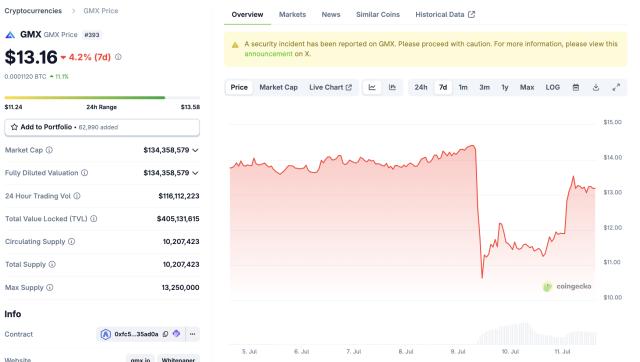This screenshot has height=362, width=640.
Task: Expand chart to fullscreen
Action: pyautogui.click(x=616, y=87)
